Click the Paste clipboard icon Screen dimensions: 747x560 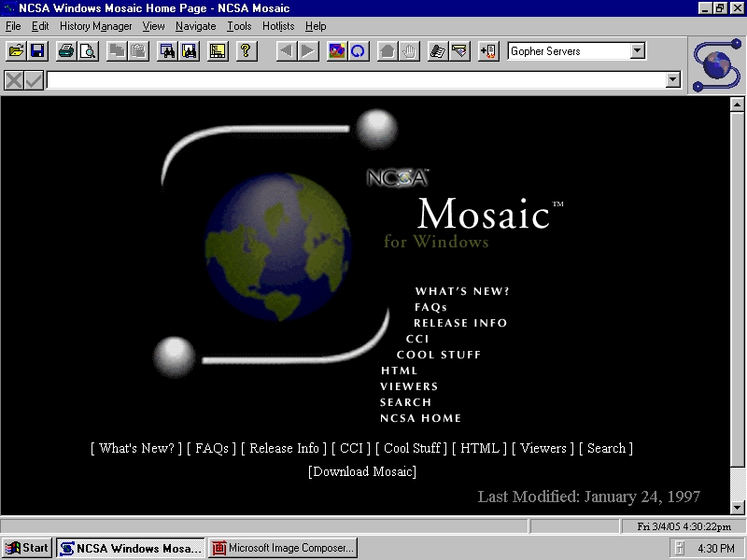138,51
